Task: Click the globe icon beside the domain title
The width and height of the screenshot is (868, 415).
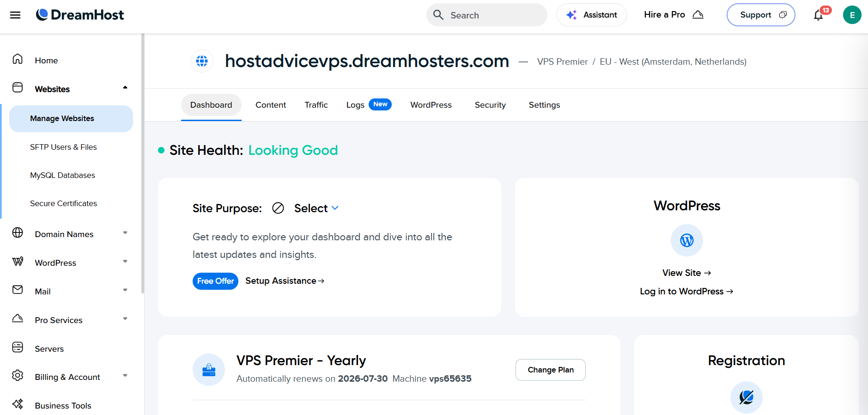Action: point(202,61)
